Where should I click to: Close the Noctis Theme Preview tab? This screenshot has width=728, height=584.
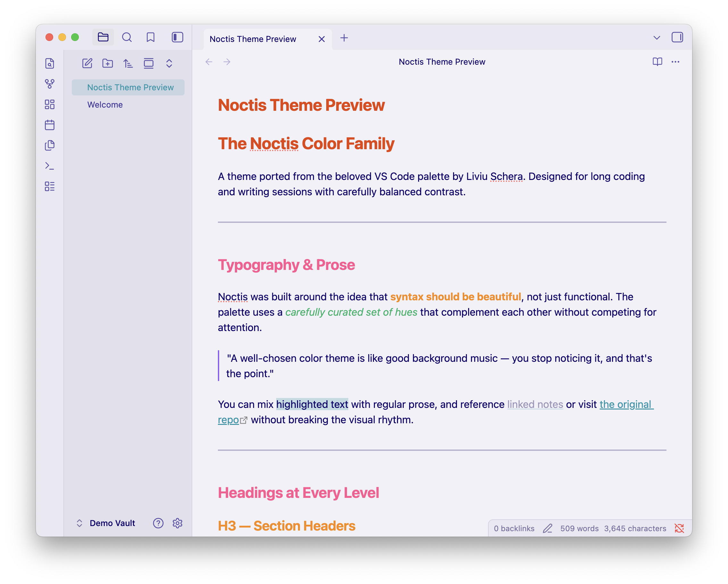click(x=321, y=39)
